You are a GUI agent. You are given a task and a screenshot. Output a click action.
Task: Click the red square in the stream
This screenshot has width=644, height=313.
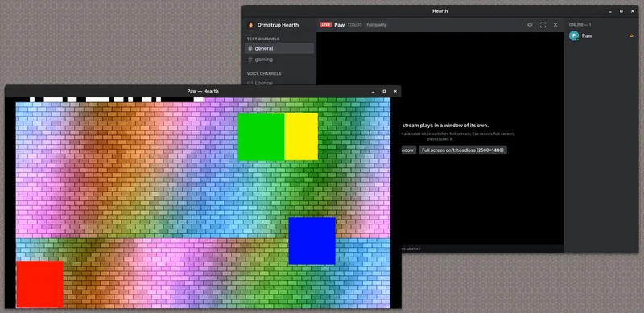[39, 284]
